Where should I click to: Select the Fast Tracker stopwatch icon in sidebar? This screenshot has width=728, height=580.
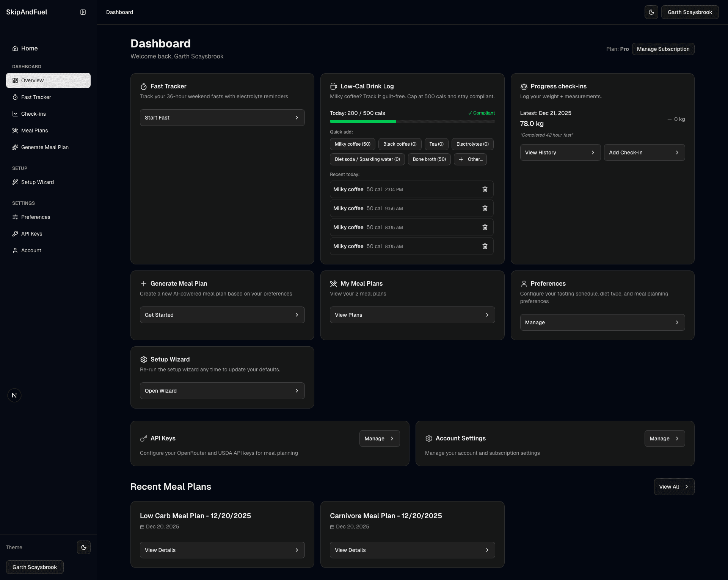(x=15, y=97)
